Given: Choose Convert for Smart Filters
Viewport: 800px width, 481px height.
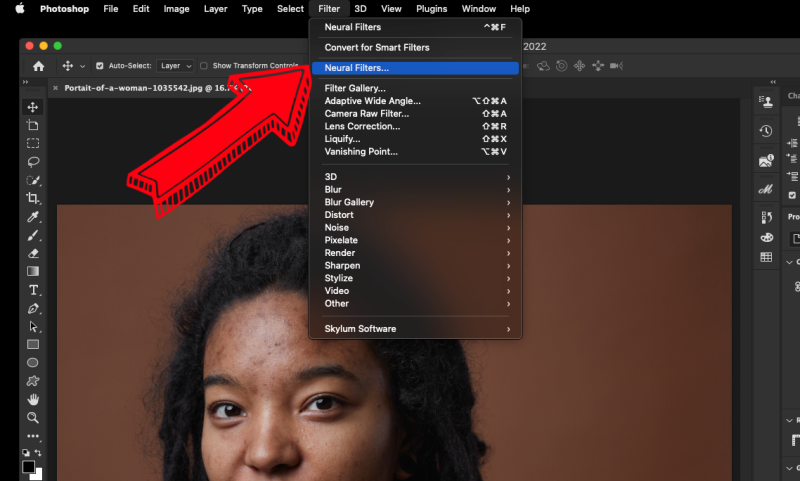Looking at the screenshot, I should pos(416,47).
